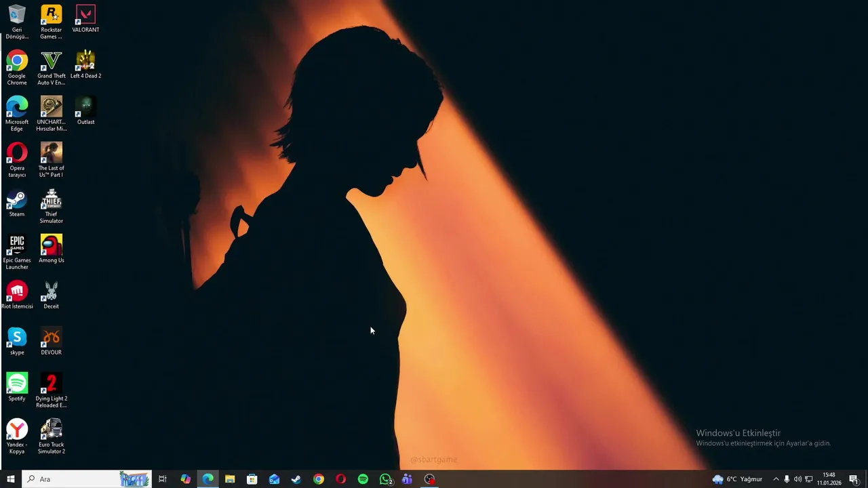
Task: Open the 15:48 clock and calendar
Action: pyautogui.click(x=829, y=479)
